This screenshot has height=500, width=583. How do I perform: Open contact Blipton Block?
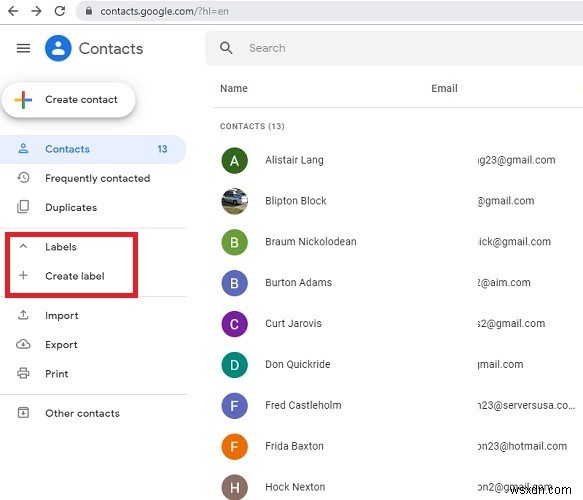coord(296,201)
